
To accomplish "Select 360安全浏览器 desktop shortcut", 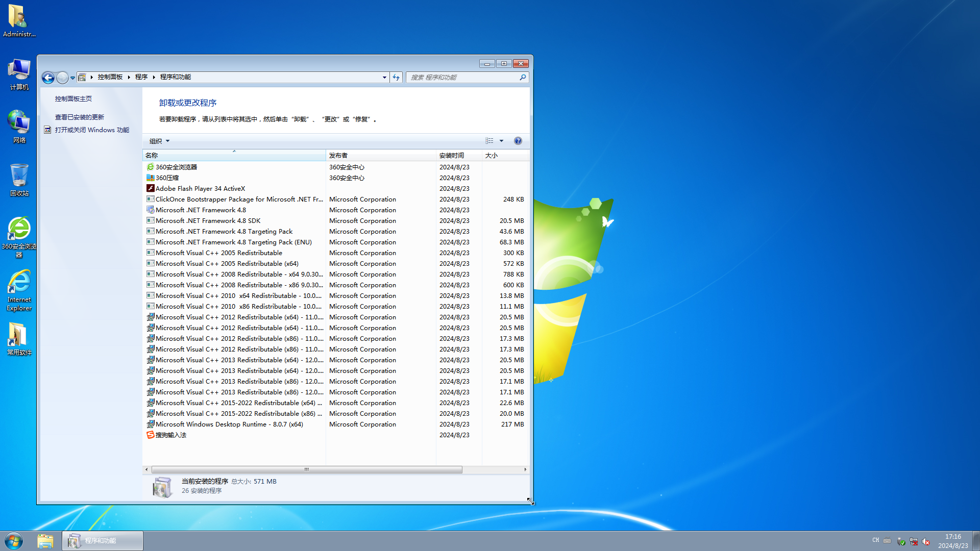I will 19,238.
